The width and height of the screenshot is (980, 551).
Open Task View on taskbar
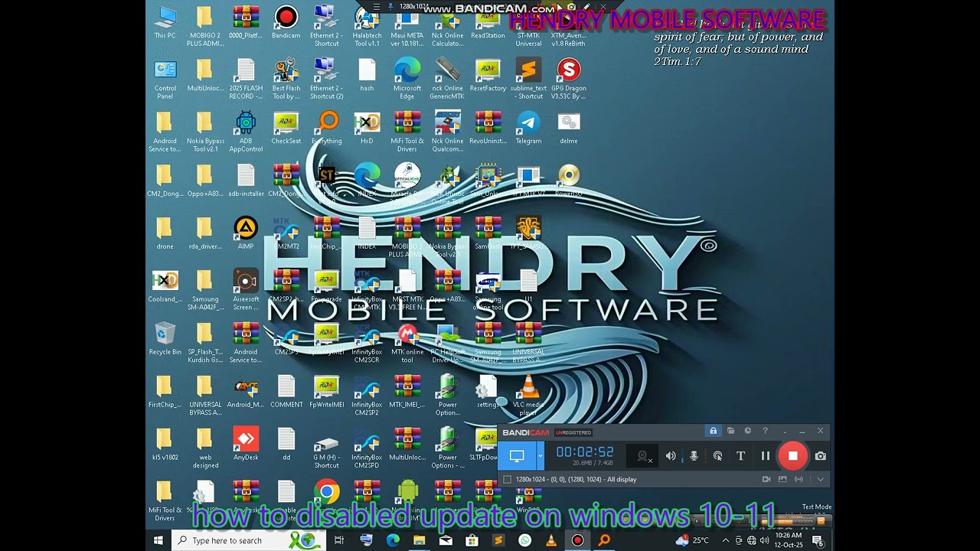[x=339, y=540]
